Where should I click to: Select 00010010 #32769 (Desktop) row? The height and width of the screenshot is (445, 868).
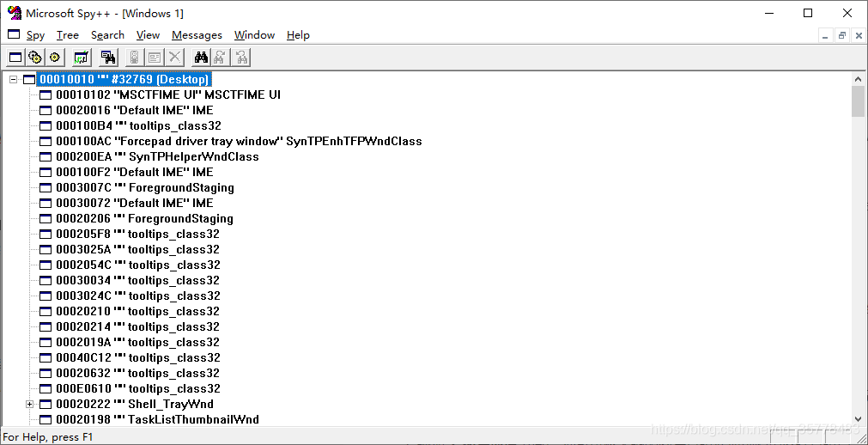124,79
